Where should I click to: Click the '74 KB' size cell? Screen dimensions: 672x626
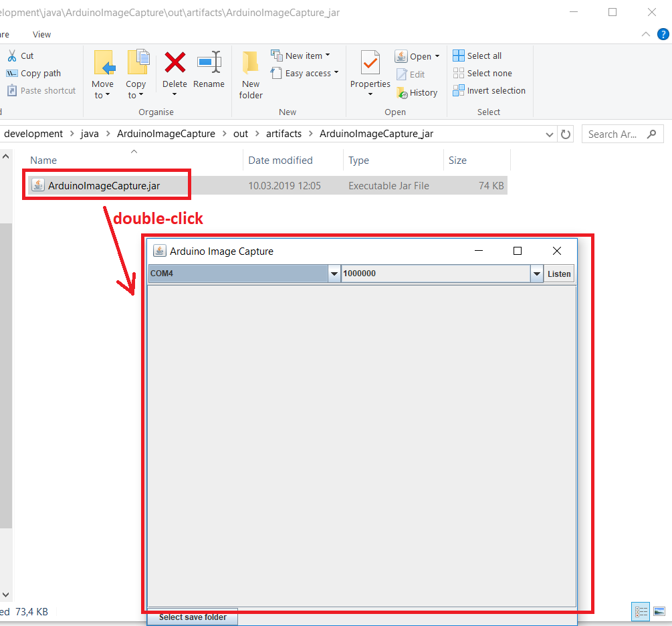[491, 186]
